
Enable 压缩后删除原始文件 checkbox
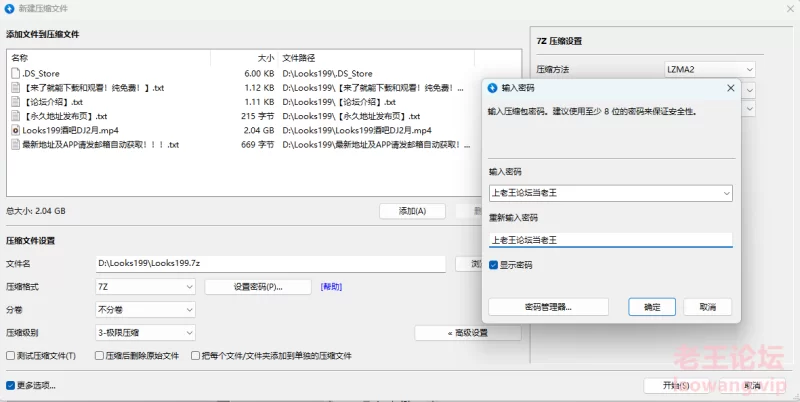click(98, 355)
